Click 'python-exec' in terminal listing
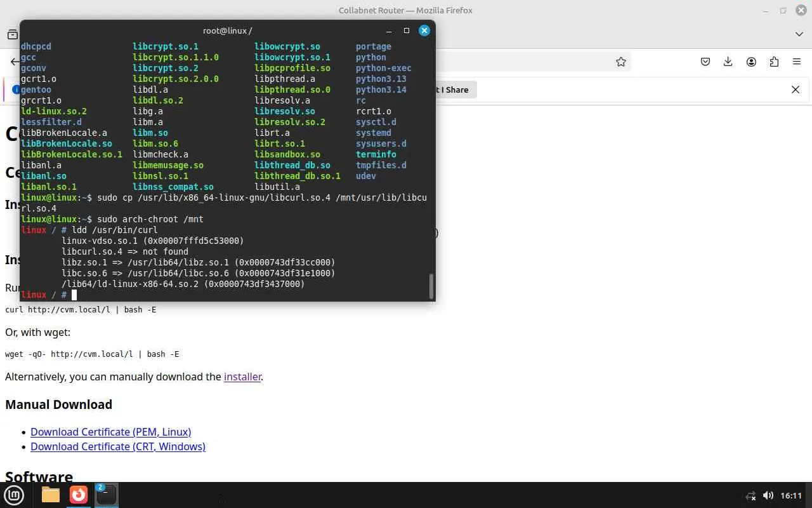This screenshot has width=812, height=508. (x=384, y=68)
